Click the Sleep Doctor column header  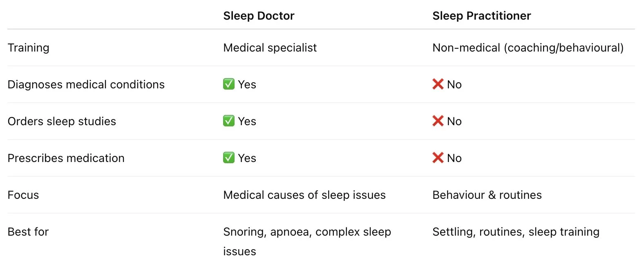[259, 16]
